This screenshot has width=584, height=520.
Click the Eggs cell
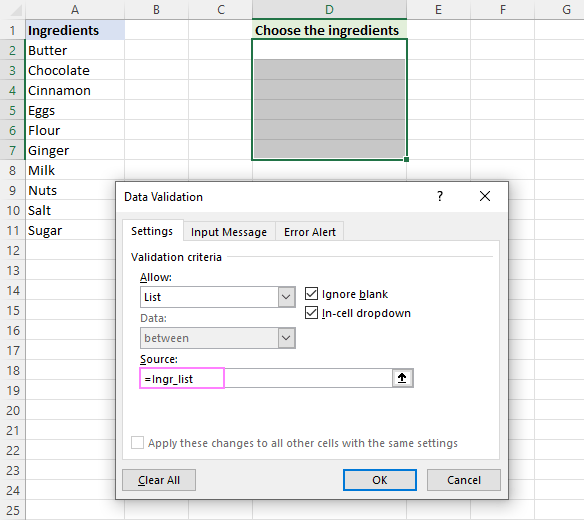click(x=75, y=110)
